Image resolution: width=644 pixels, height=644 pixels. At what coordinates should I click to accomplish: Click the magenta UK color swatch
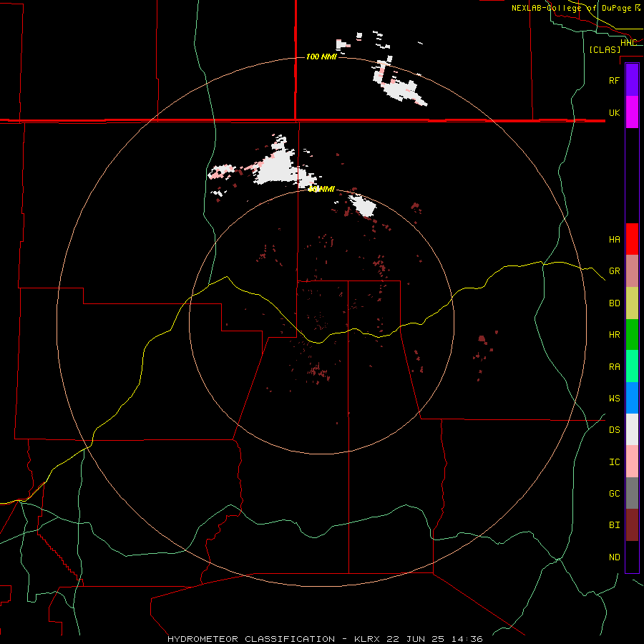632,112
